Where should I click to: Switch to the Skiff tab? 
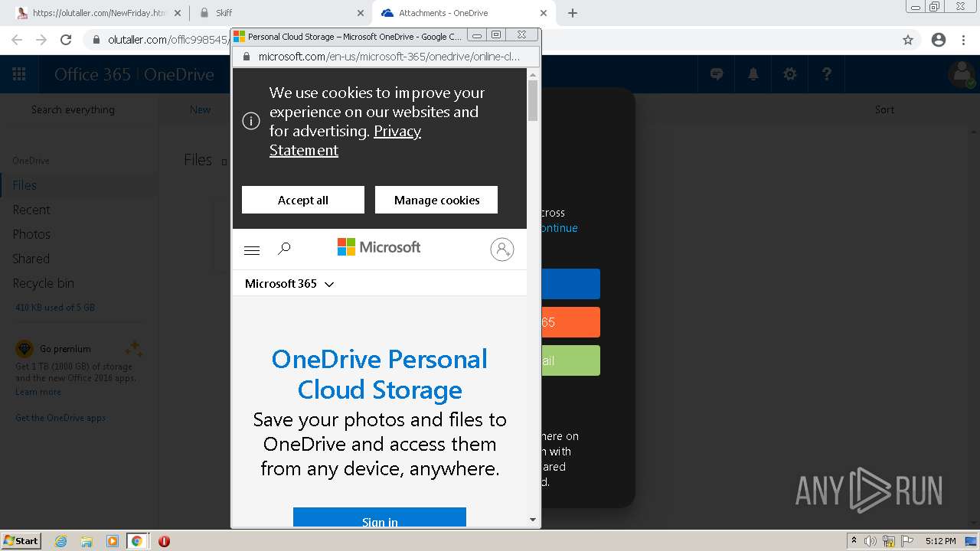(x=280, y=13)
